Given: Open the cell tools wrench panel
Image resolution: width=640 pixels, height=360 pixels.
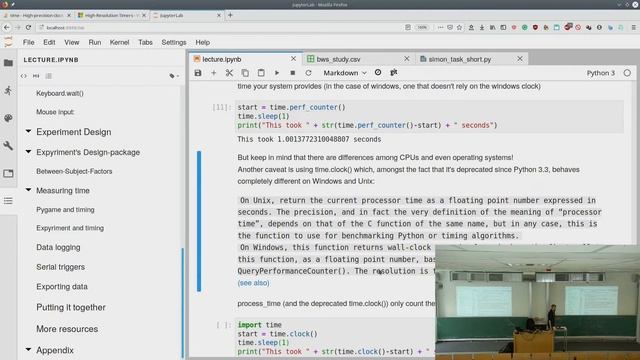Looking at the screenshot, I should point(8,145).
